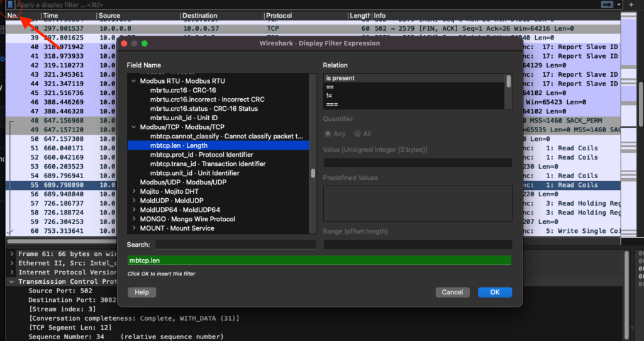Click the Value unsigned integer input field

click(418, 163)
